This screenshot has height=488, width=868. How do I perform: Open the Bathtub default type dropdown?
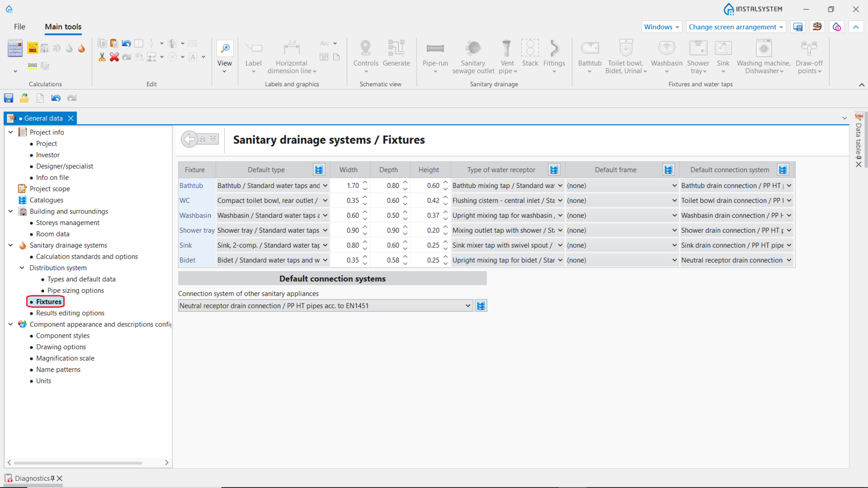[325, 185]
